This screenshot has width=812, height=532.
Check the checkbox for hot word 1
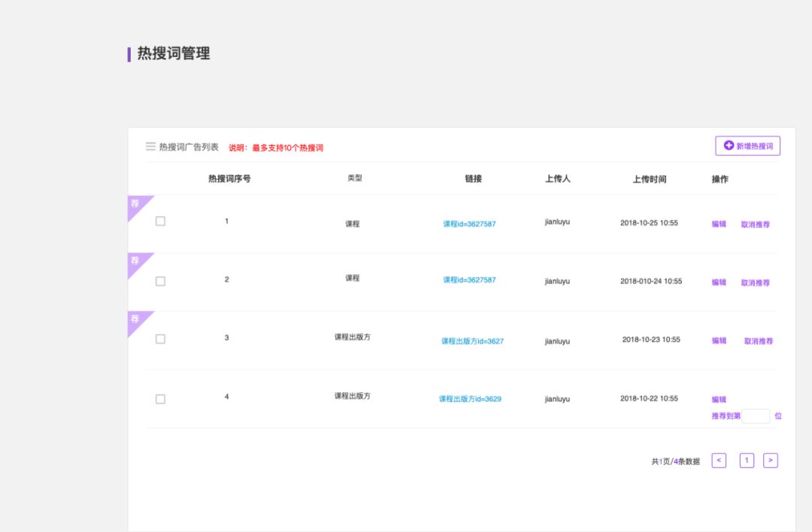(x=160, y=222)
